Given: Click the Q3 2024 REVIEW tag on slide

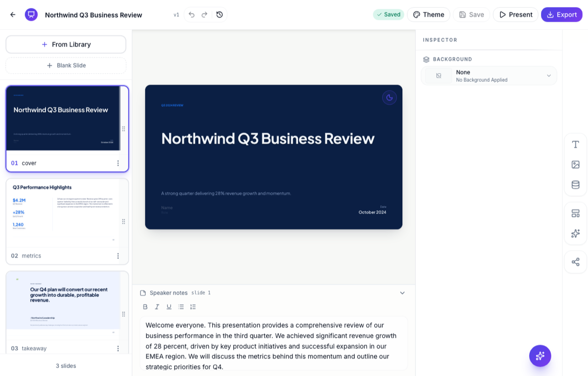Looking at the screenshot, I should (x=172, y=105).
